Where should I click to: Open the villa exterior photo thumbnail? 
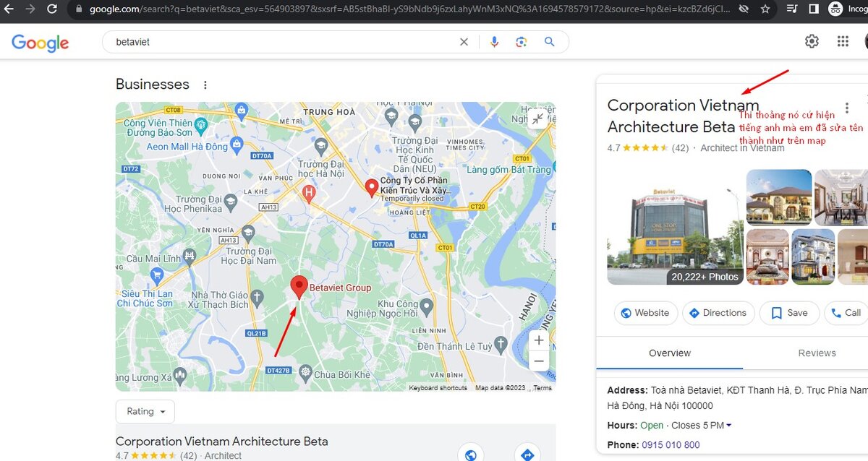(x=779, y=197)
